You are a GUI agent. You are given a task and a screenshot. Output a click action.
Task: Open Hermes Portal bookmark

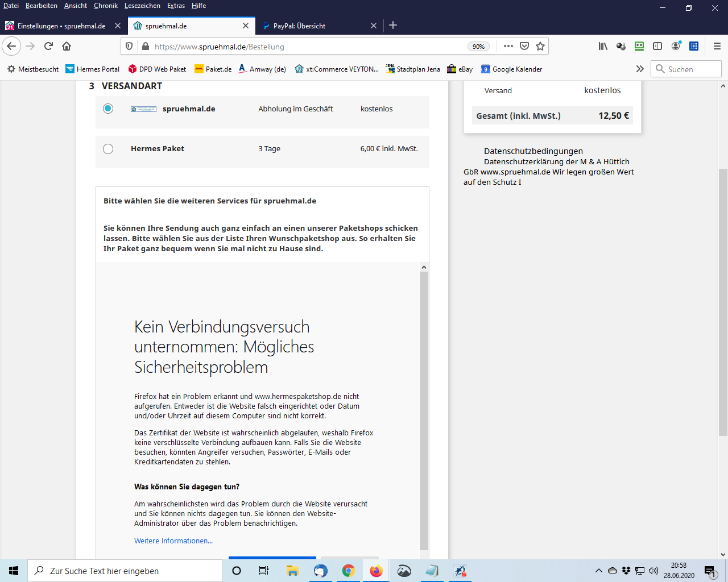(93, 69)
